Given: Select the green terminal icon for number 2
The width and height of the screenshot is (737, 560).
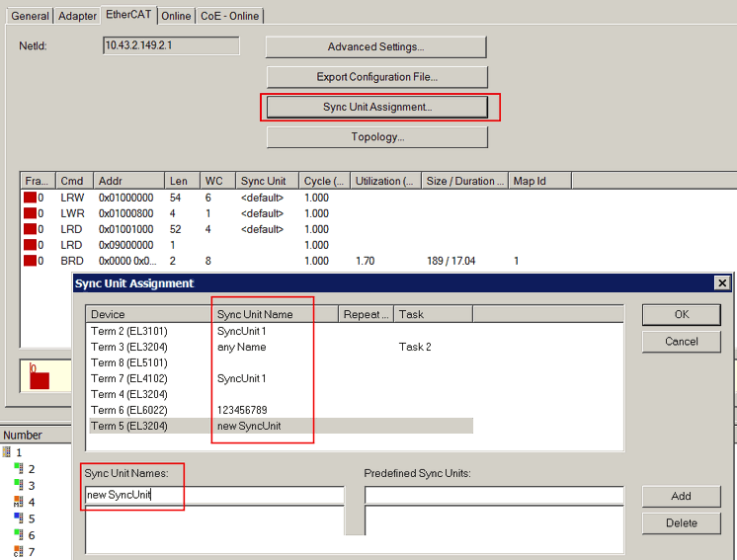Looking at the screenshot, I should pos(18,469).
